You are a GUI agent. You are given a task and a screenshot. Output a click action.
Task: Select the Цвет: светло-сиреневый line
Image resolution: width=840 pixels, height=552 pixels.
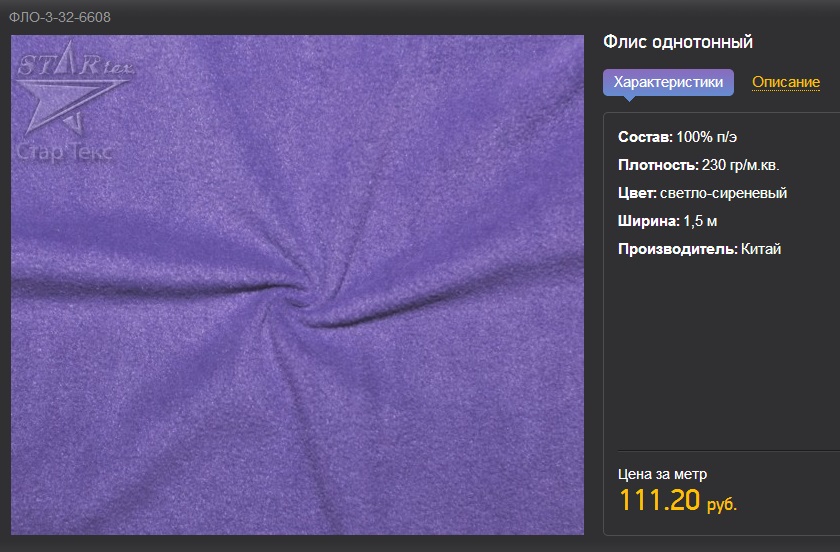pos(702,193)
